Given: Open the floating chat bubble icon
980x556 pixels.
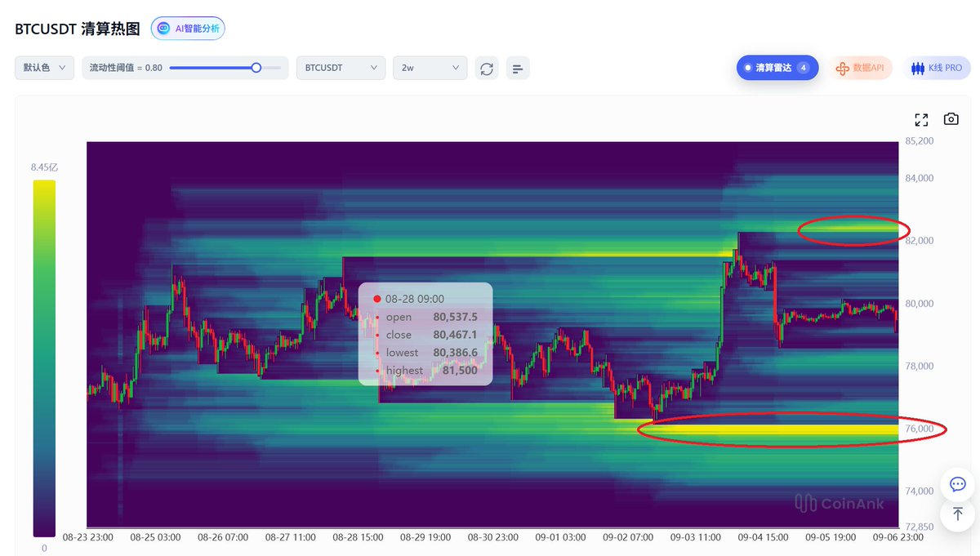Looking at the screenshot, I should click(958, 484).
